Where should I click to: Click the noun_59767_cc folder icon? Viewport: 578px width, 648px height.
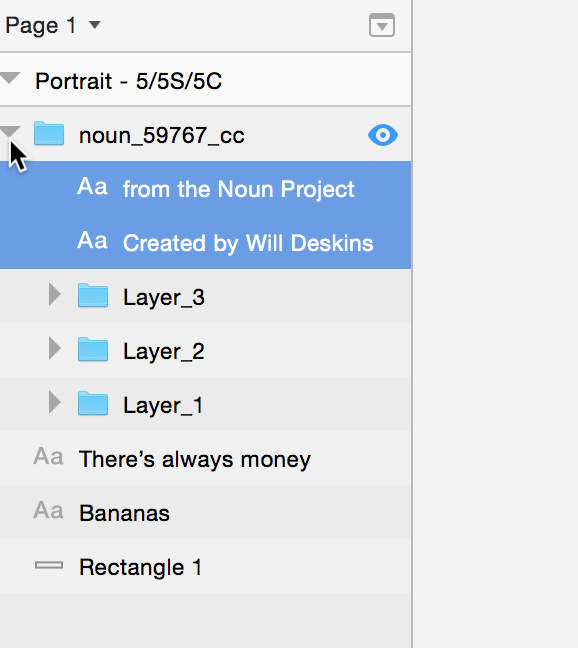pyautogui.click(x=49, y=133)
